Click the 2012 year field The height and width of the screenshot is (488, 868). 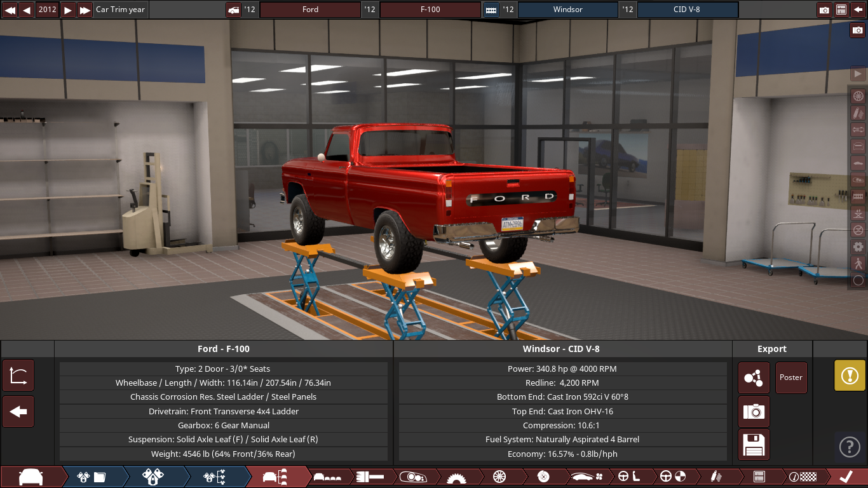(x=47, y=10)
